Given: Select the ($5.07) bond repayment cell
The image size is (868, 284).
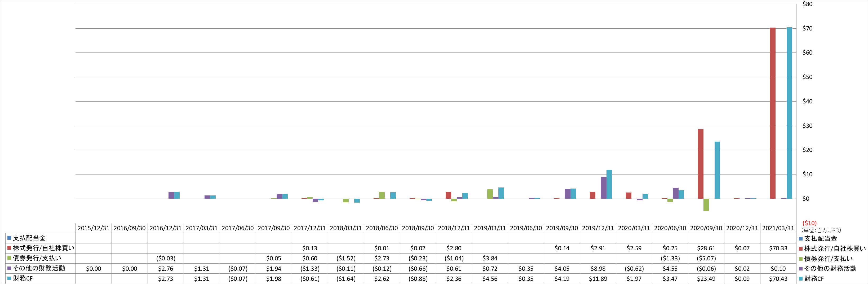Looking at the screenshot, I should [706, 258].
